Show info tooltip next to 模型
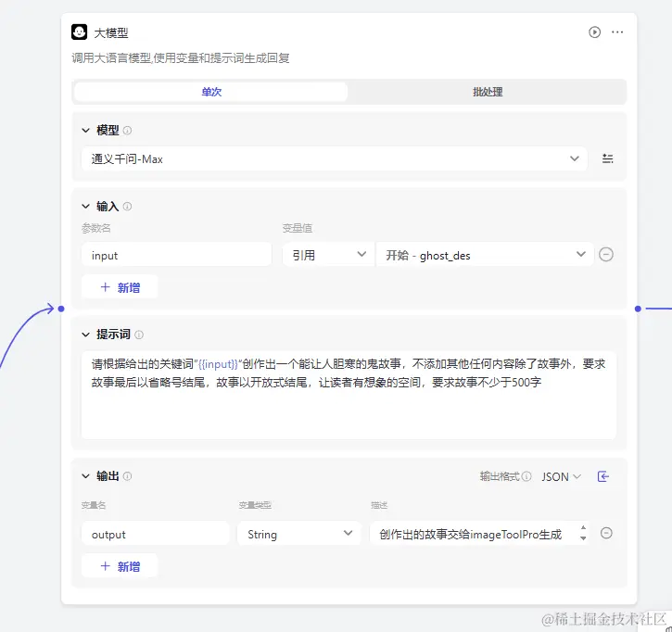Viewport: 672px width, 632px height. pos(127,131)
